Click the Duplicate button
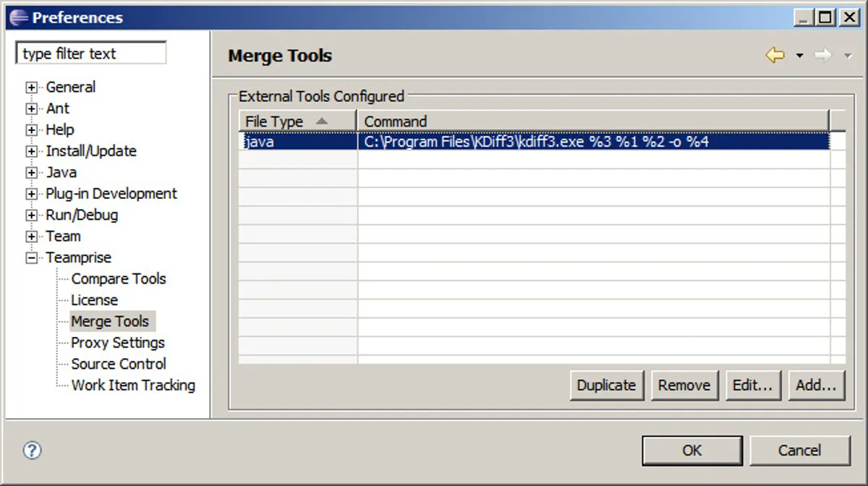 606,385
